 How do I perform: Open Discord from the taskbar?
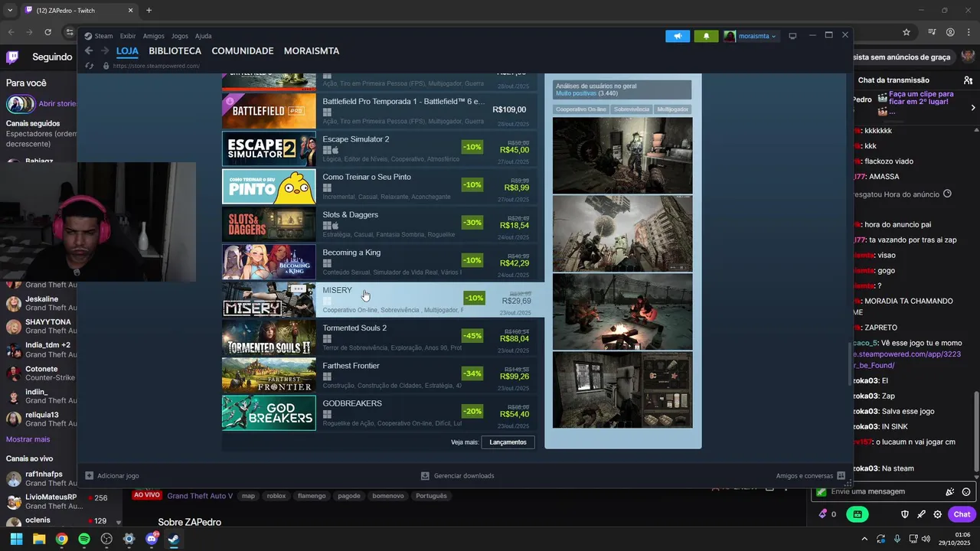pos(152,539)
